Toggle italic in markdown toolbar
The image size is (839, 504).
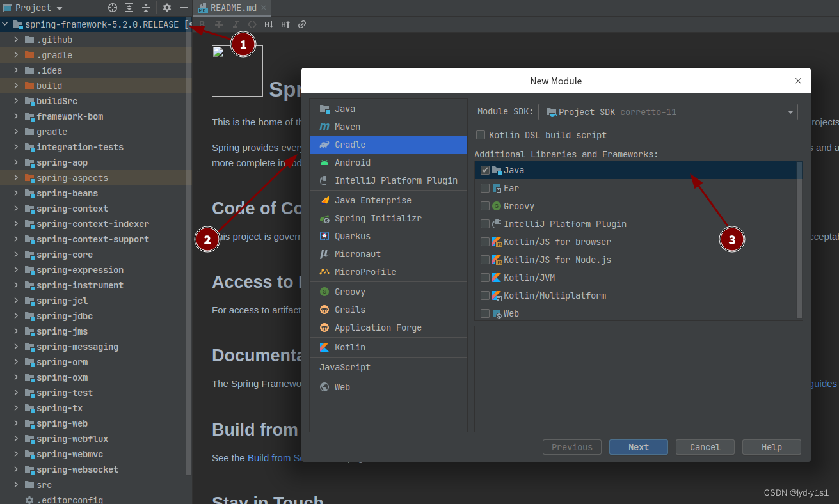tap(236, 24)
